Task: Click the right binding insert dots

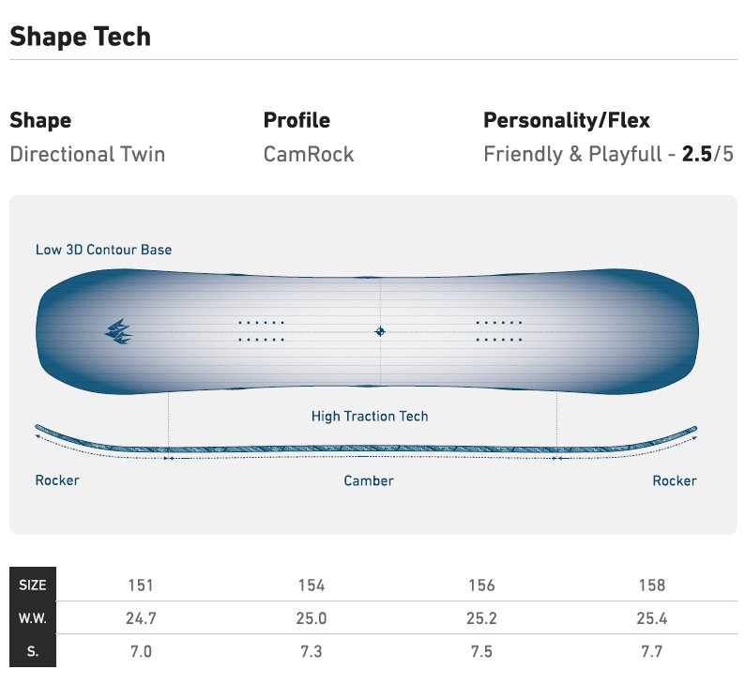Action: (x=499, y=330)
